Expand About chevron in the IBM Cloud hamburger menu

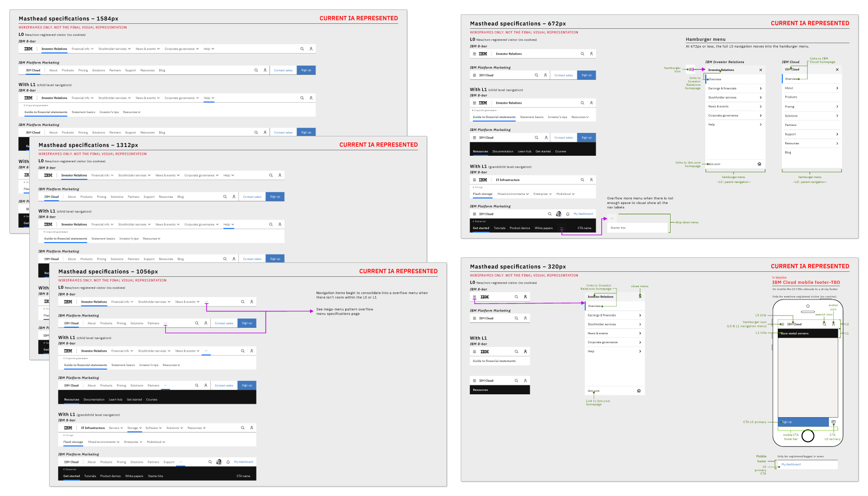(x=837, y=88)
